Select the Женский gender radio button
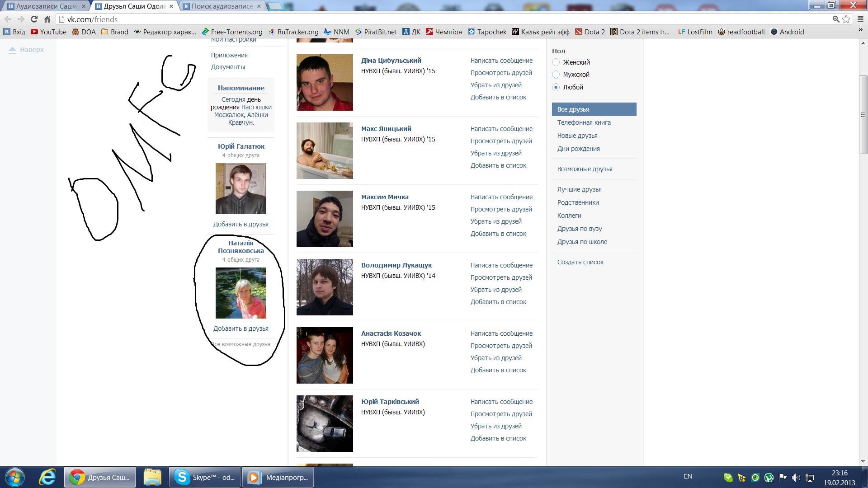 556,62
